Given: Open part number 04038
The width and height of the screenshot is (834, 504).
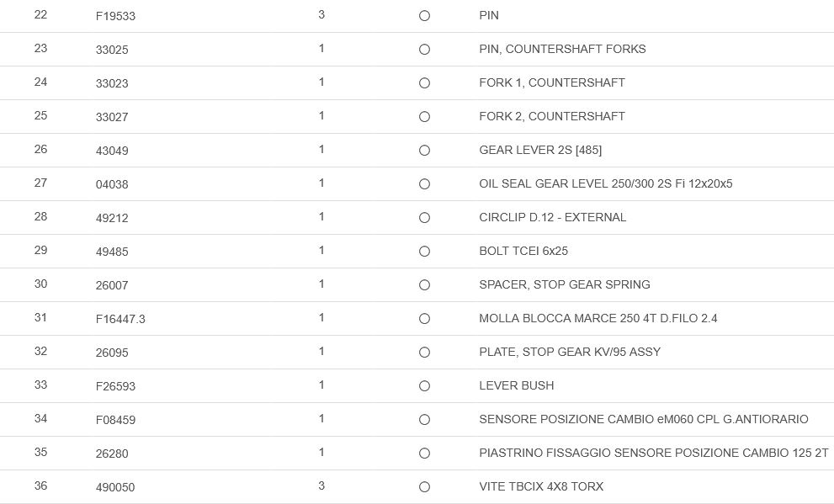Looking at the screenshot, I should pyautogui.click(x=112, y=184).
